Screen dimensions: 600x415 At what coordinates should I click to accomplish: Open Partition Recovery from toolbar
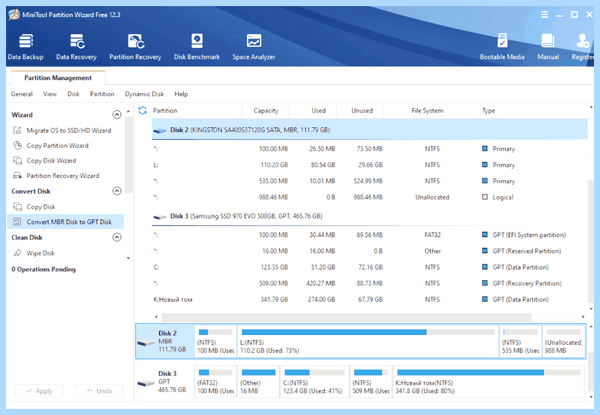click(x=135, y=47)
